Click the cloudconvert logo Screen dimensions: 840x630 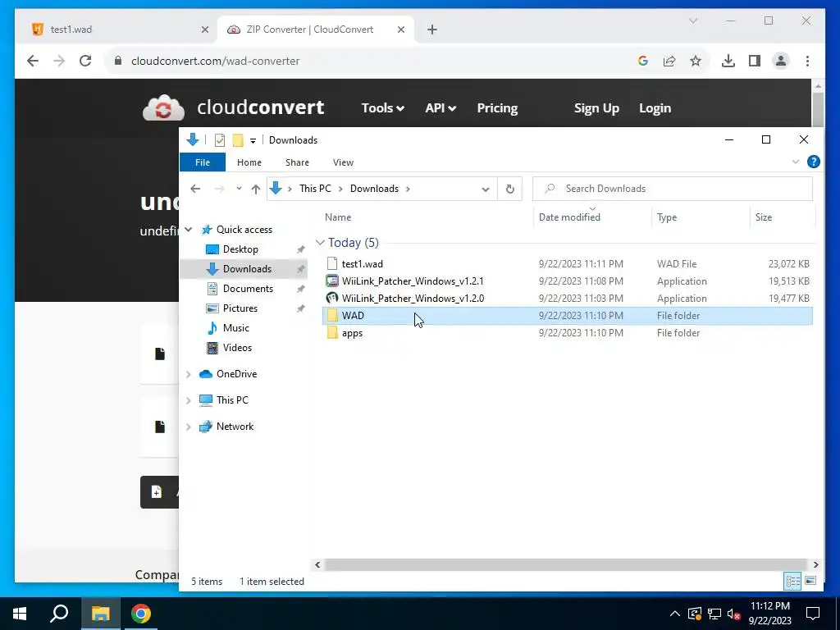pyautogui.click(x=233, y=107)
